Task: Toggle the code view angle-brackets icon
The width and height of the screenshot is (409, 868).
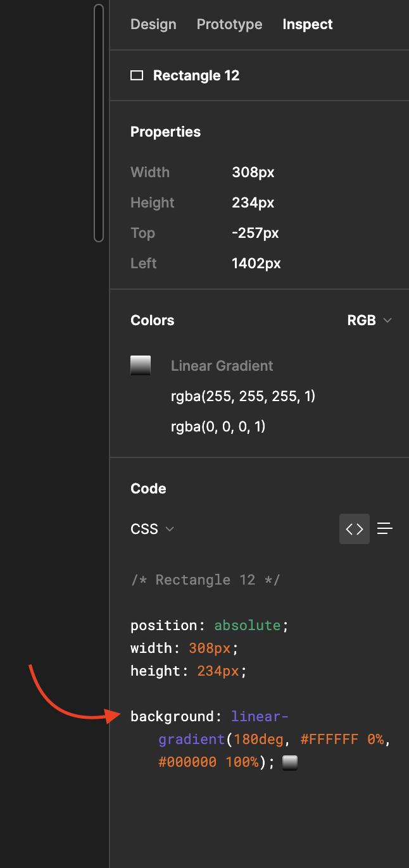Action: coord(355,529)
